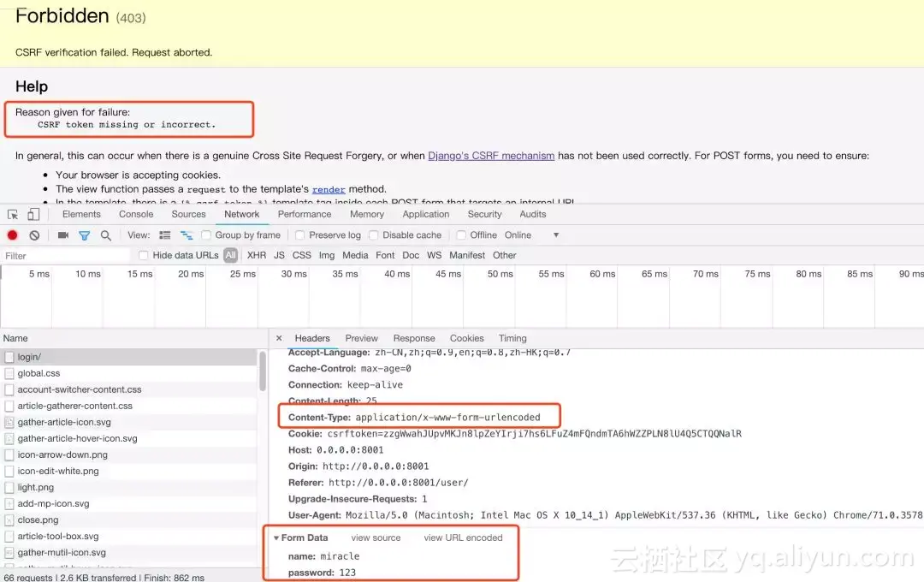Select icon-arrow-down.png request
The image size is (924, 582).
click(x=129, y=454)
